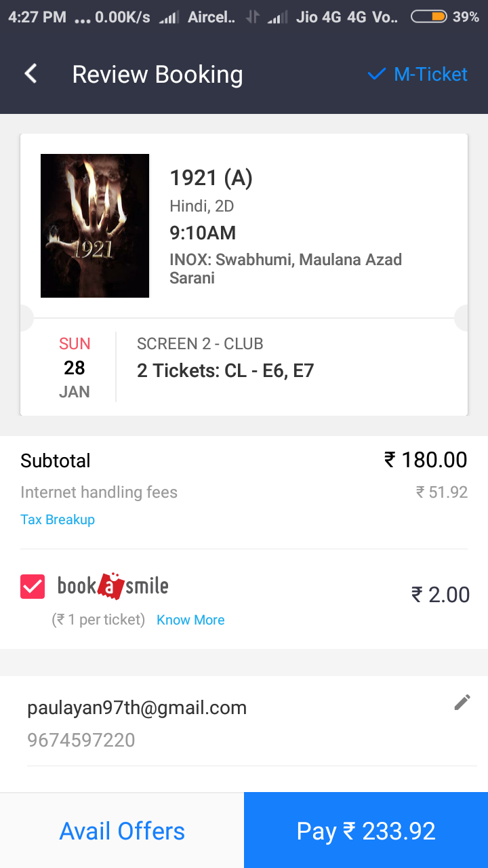Open the Know More link
Viewport: 488px width, 868px height.
190,620
